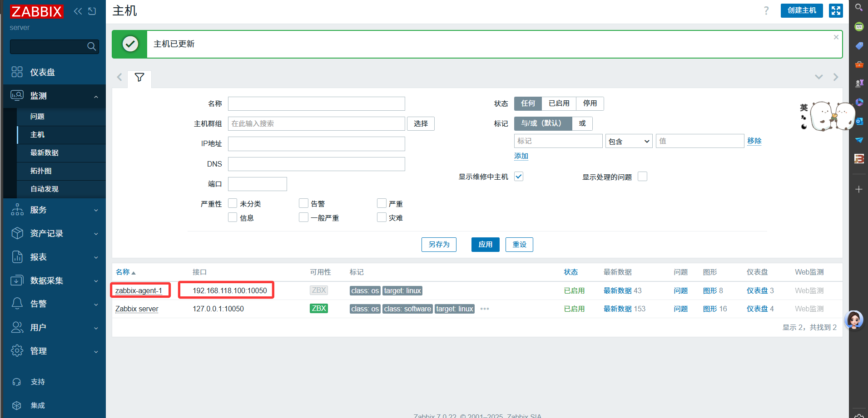
Task: Click the Create host (创建主机) button
Action: (x=802, y=10)
